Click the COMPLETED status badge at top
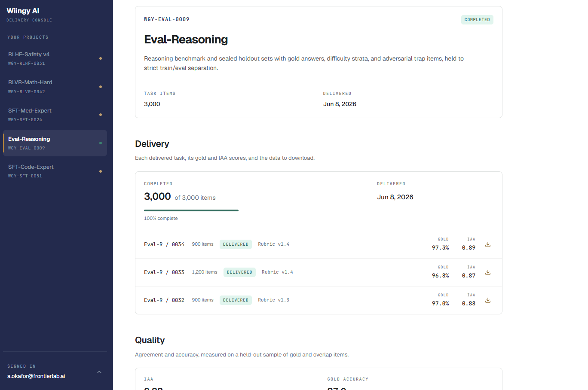This screenshot has height=390, width=588. pyautogui.click(x=477, y=20)
